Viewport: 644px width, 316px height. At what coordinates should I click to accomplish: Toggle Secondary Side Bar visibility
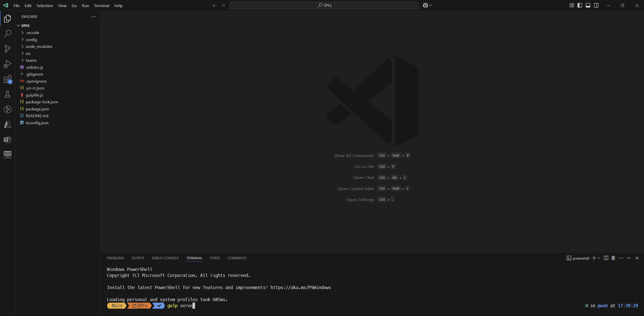(596, 5)
